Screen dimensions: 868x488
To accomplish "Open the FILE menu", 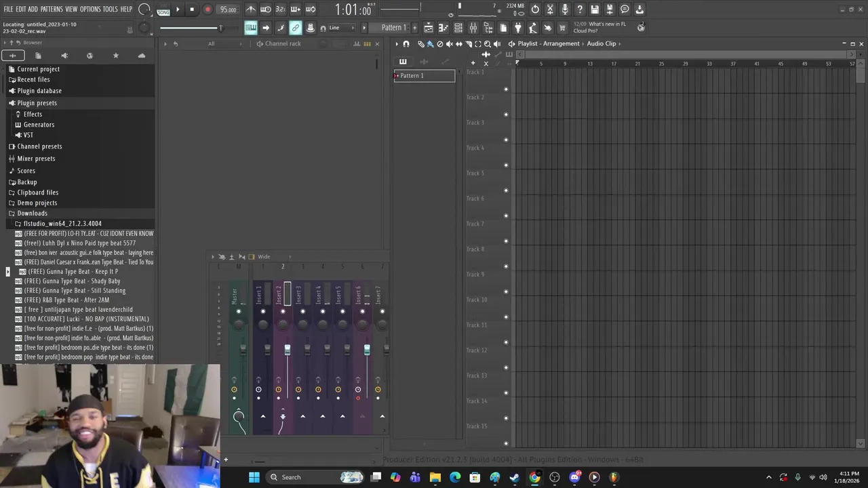I will pyautogui.click(x=8, y=9).
